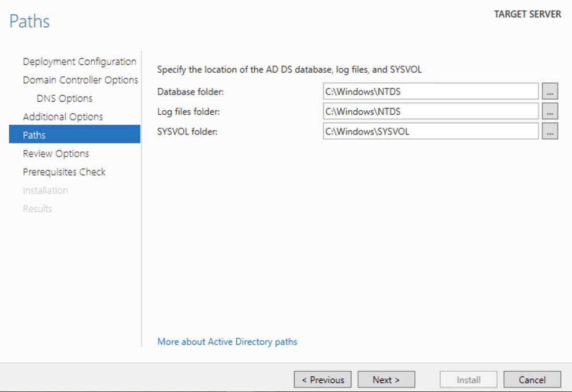Open Prerequisites Check step

coord(64,171)
